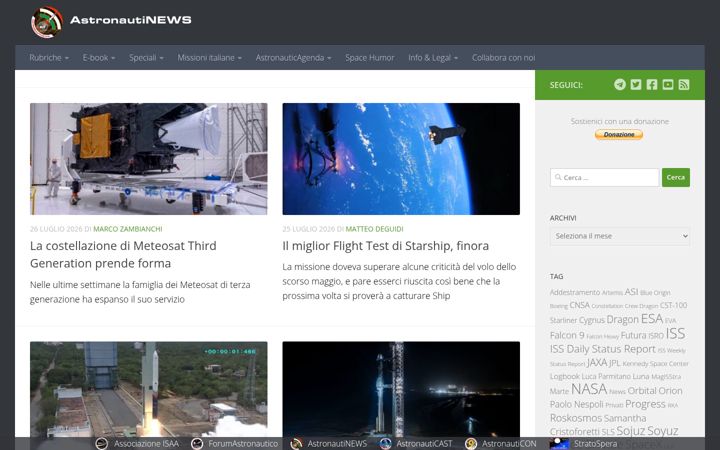The image size is (720, 450).
Task: Open author Marco Zambianchi link
Action: click(x=128, y=229)
